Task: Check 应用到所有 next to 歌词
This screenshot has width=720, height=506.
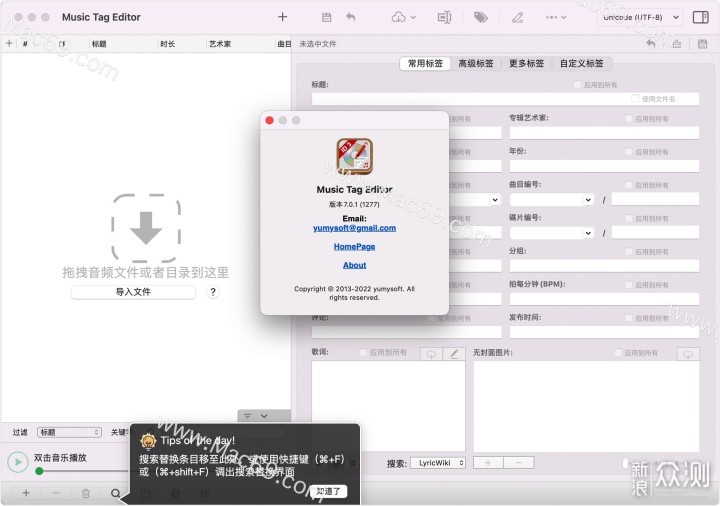Action: (363, 352)
